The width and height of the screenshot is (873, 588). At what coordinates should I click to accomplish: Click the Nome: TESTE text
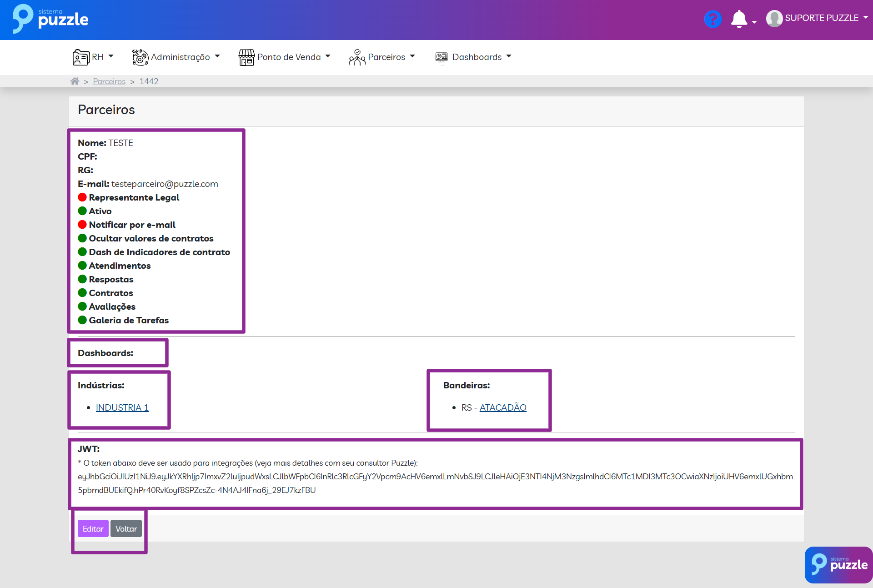click(105, 143)
